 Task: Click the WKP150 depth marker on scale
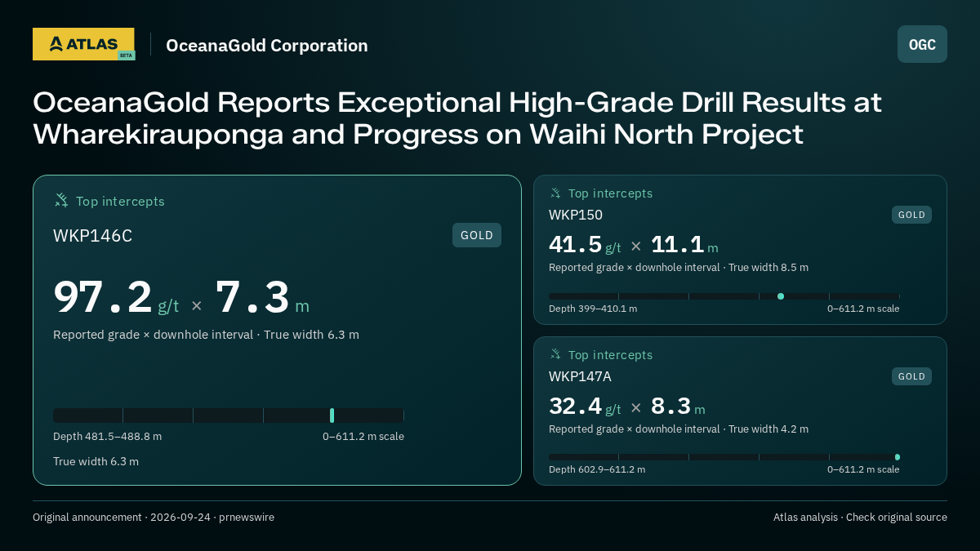(x=781, y=296)
